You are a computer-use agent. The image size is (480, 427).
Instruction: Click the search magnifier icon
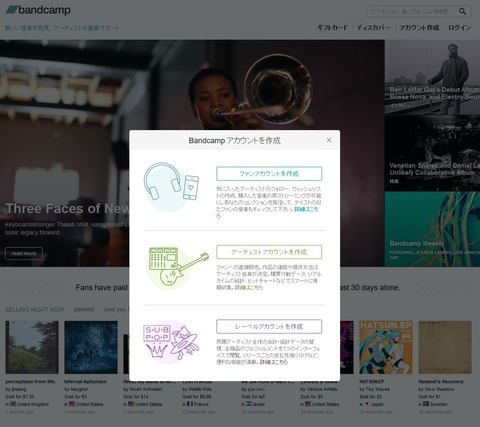pyautogui.click(x=462, y=11)
